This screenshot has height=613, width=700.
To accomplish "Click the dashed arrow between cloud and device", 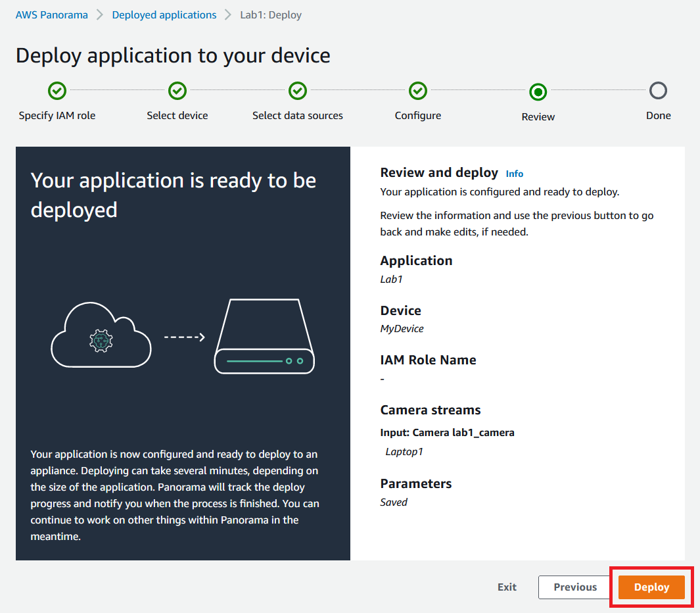I will 185,337.
